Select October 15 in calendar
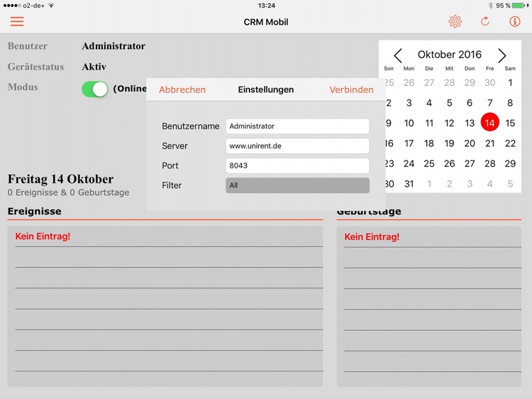The height and width of the screenshot is (399, 532). pos(510,123)
